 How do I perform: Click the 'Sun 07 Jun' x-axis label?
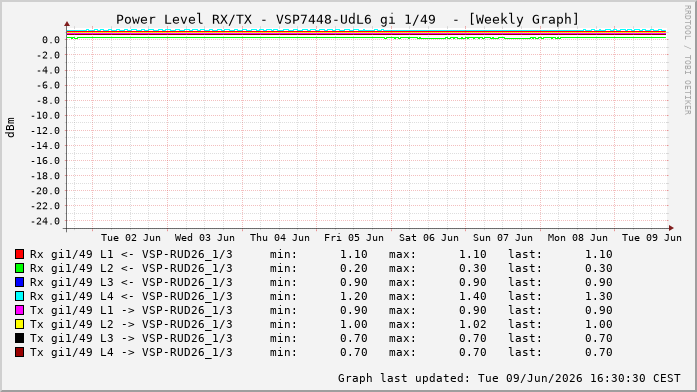(503, 238)
